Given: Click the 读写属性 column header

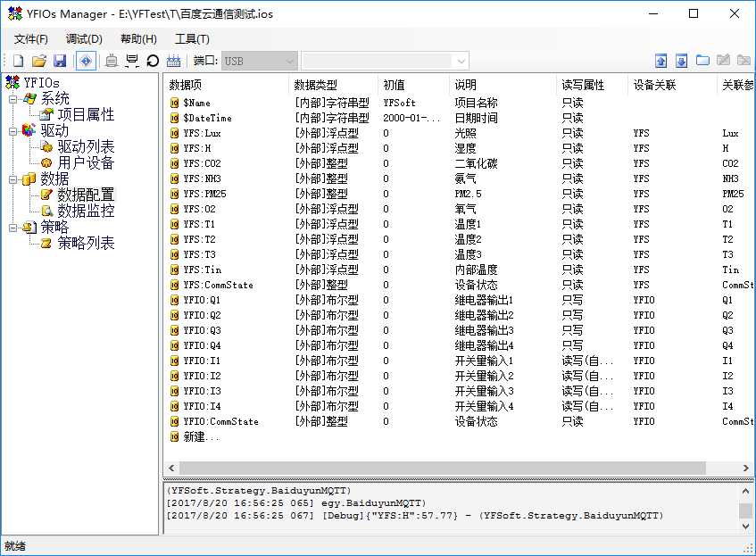Looking at the screenshot, I should (x=583, y=86).
